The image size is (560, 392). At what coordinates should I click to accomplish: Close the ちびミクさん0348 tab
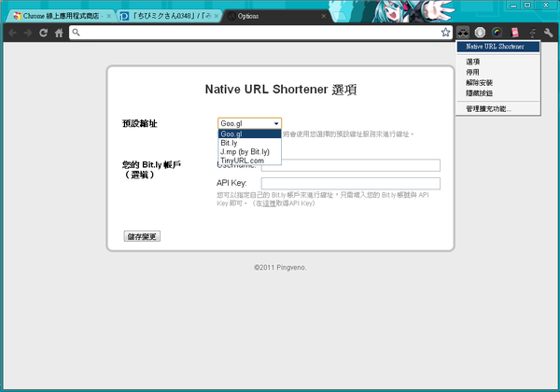(217, 16)
